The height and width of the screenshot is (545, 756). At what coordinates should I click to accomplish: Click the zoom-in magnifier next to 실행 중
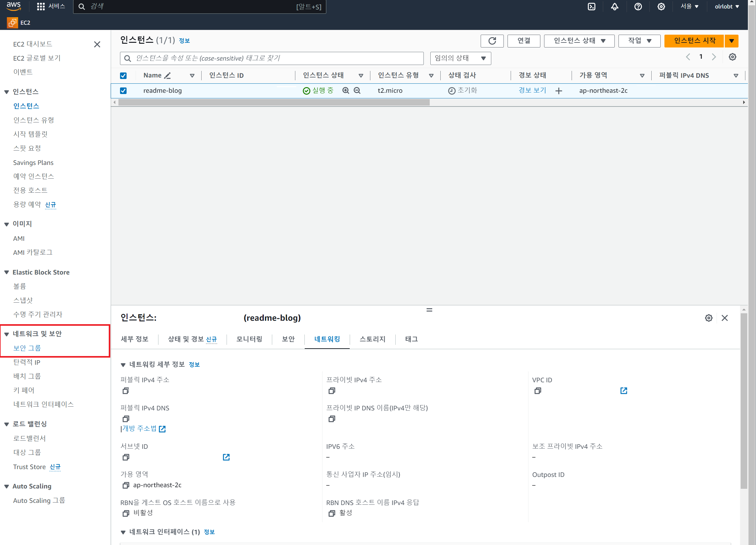346,91
